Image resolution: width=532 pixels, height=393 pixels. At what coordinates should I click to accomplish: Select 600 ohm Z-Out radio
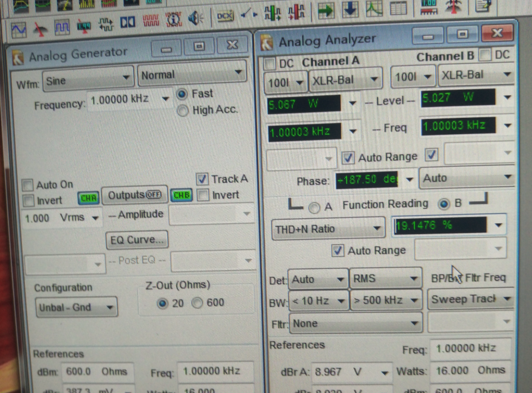click(197, 303)
